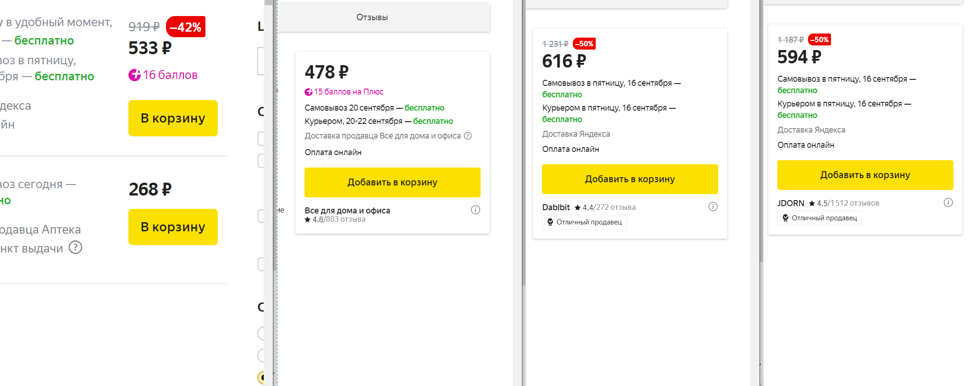
Task: Add the 478 ₽ offer to cart
Action: coord(392,182)
